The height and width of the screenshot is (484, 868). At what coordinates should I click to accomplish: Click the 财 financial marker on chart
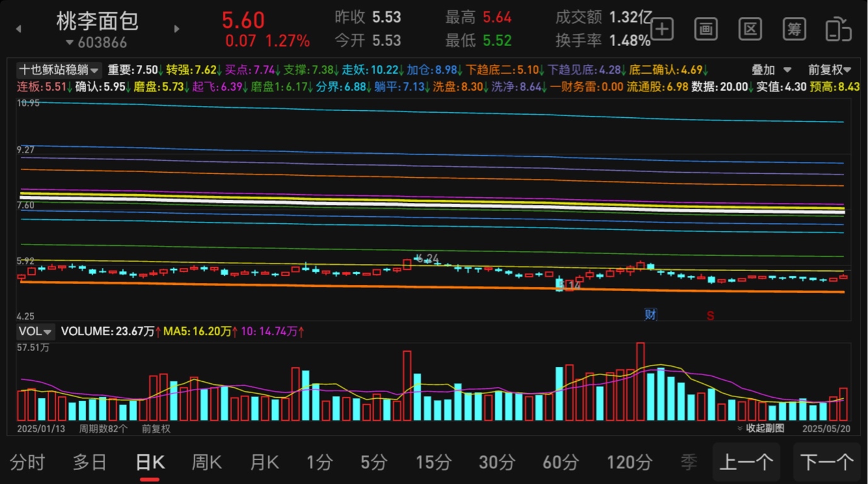pos(650,314)
